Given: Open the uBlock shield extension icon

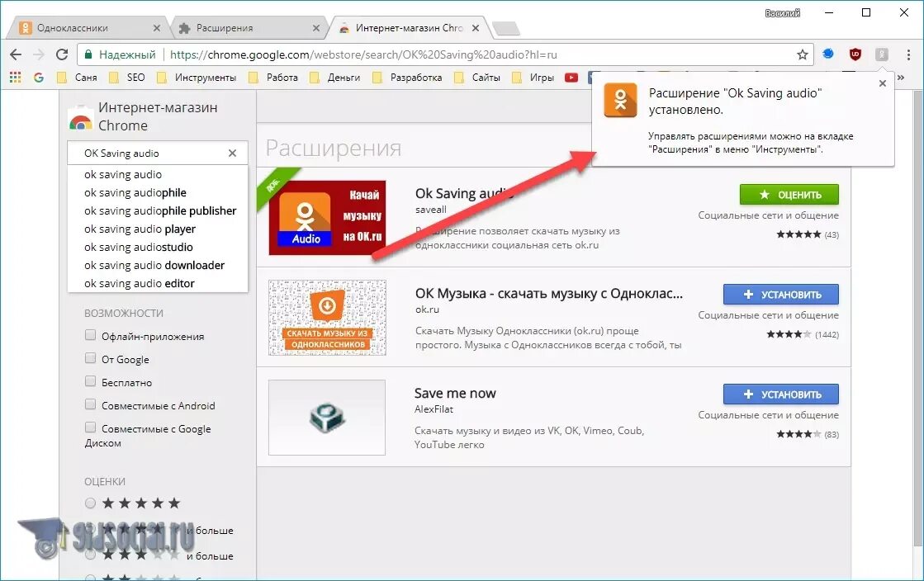Looking at the screenshot, I should point(855,54).
